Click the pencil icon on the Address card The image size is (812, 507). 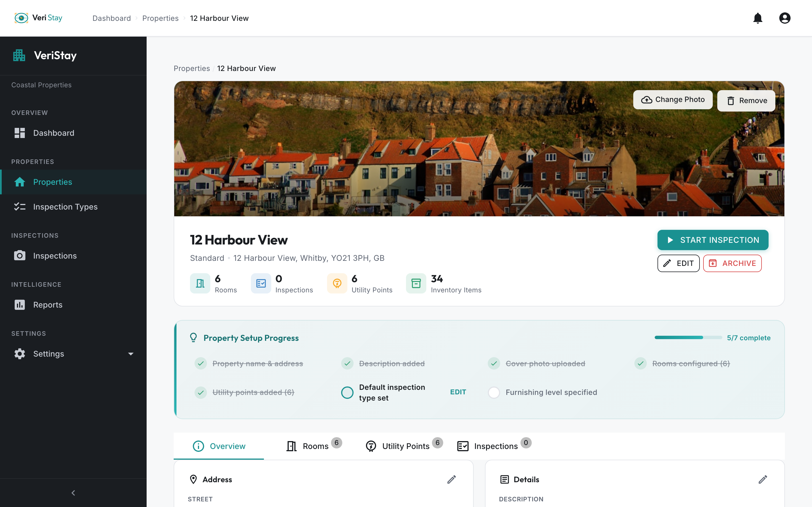452,479
